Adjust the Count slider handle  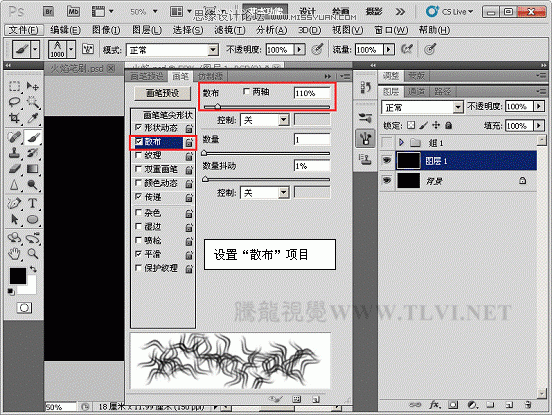(204, 153)
